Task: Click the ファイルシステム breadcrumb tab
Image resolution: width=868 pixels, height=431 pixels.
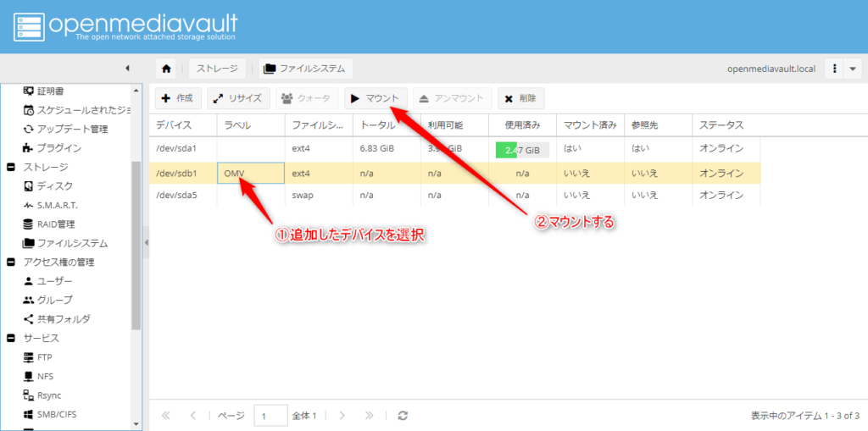Action: [307, 69]
